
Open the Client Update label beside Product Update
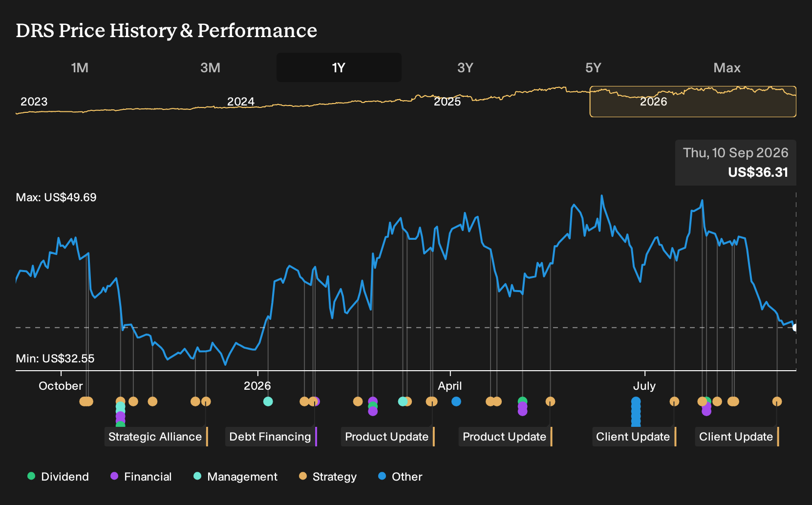634,437
